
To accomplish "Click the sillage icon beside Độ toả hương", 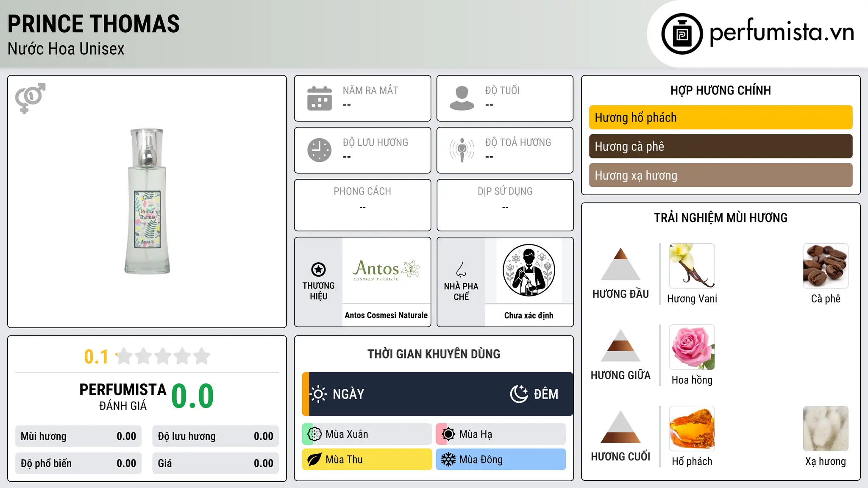I will click(x=462, y=150).
